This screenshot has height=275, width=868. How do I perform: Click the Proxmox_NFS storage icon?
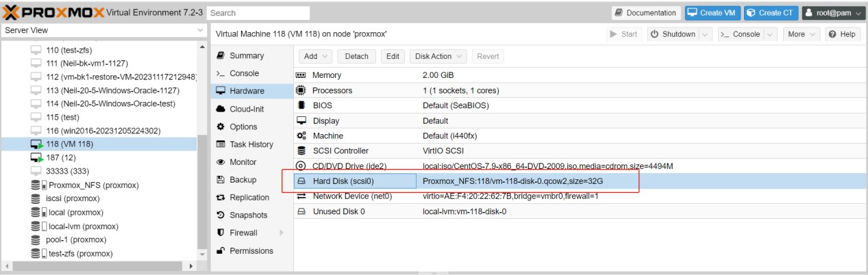[36, 185]
